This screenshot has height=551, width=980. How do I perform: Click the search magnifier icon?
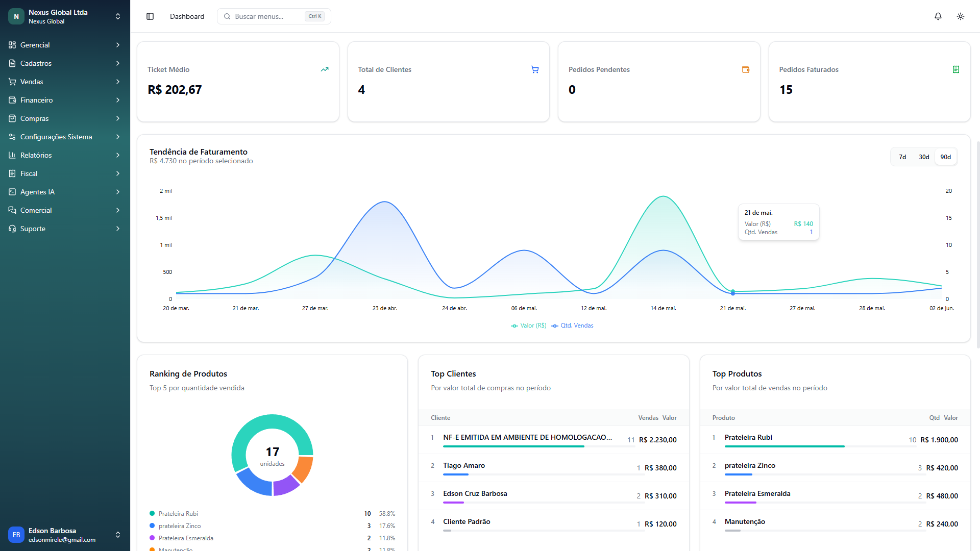click(x=227, y=16)
